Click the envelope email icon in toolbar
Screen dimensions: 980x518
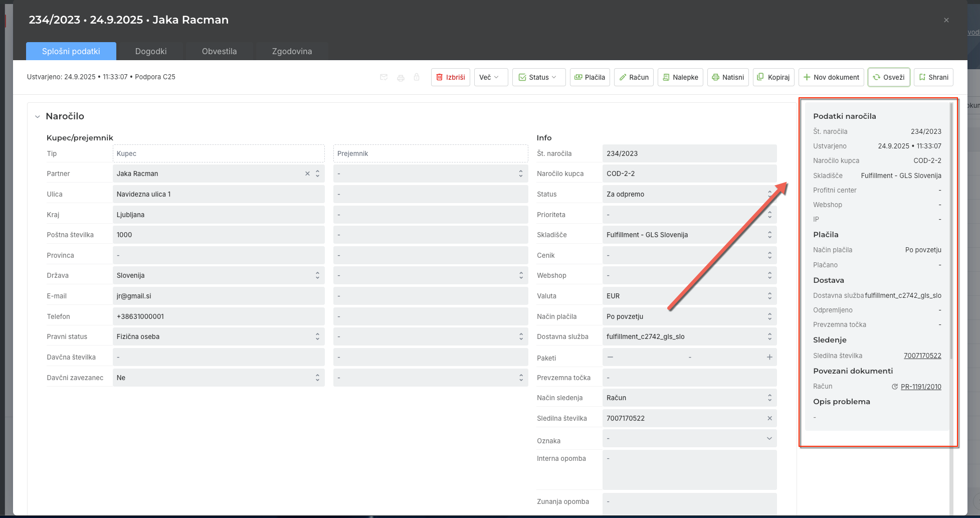pos(384,77)
